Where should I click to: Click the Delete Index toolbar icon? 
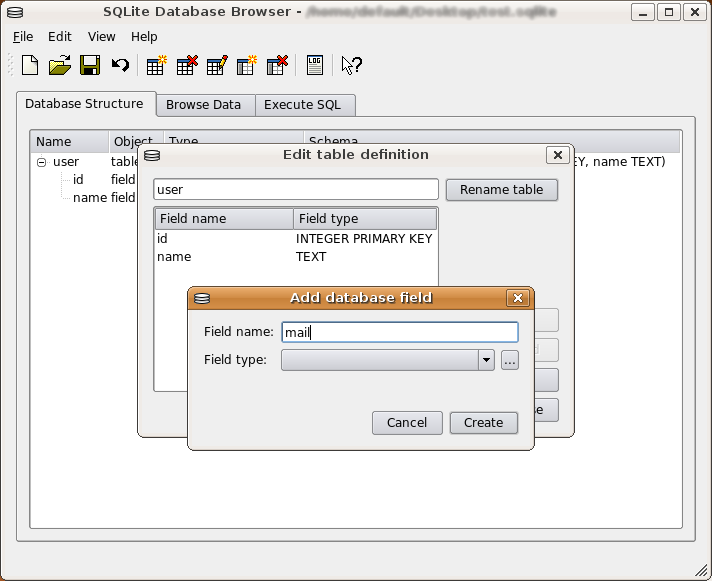pos(277,66)
